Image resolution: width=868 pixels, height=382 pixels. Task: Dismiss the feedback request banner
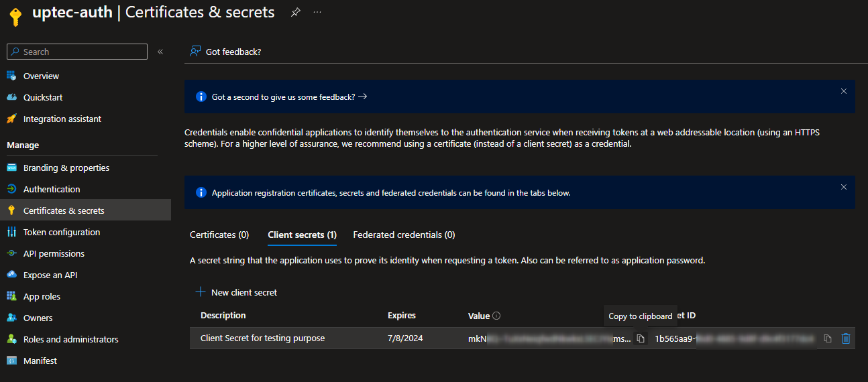[843, 91]
